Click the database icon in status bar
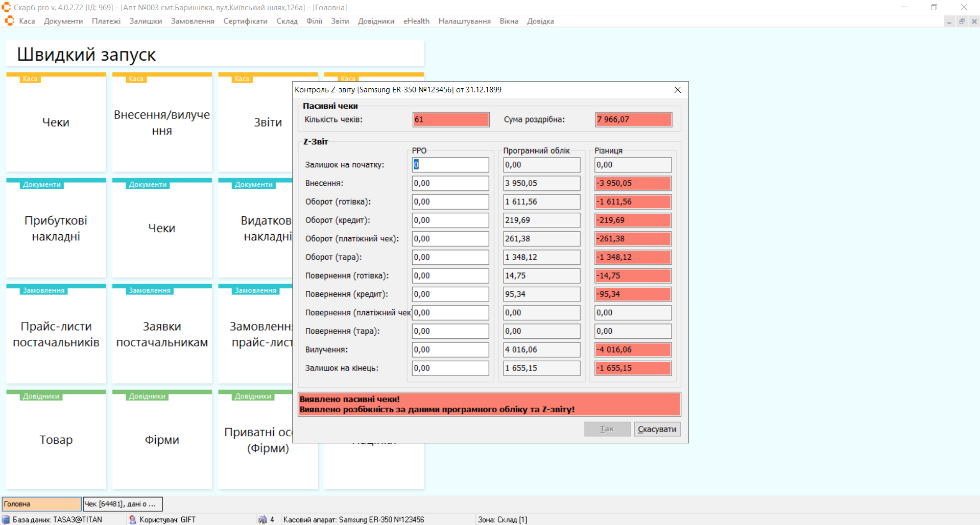 click(x=6, y=519)
